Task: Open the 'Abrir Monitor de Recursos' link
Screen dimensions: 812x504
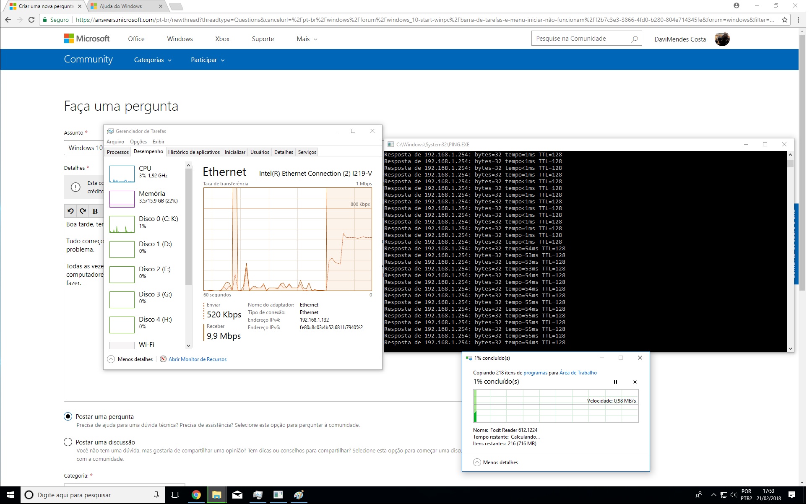Action: (x=197, y=359)
